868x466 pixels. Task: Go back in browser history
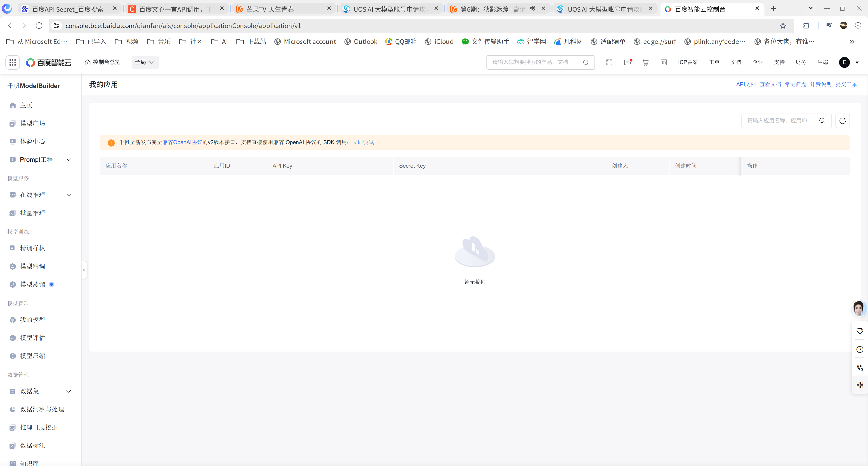click(10, 26)
